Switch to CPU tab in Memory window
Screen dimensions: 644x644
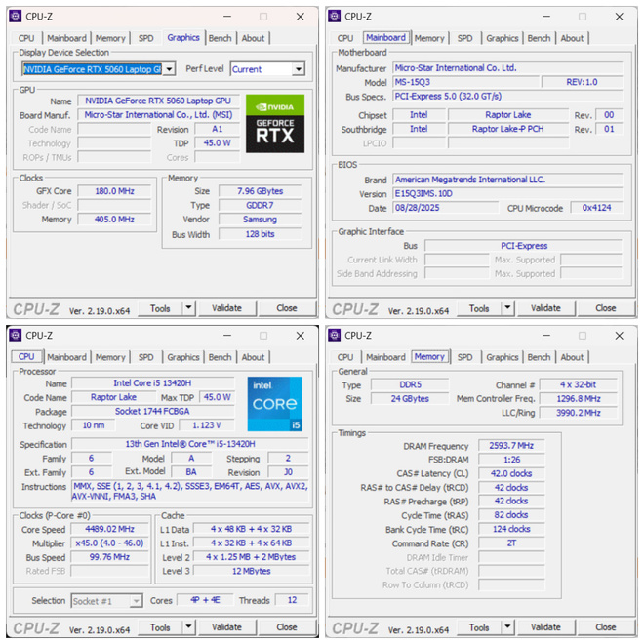[x=345, y=357]
